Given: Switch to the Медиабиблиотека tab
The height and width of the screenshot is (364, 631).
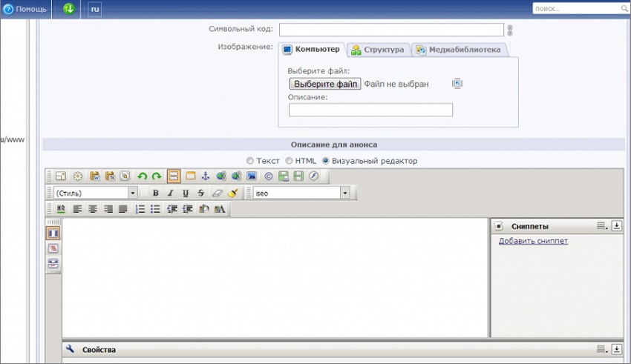Looking at the screenshot, I should pos(460,50).
